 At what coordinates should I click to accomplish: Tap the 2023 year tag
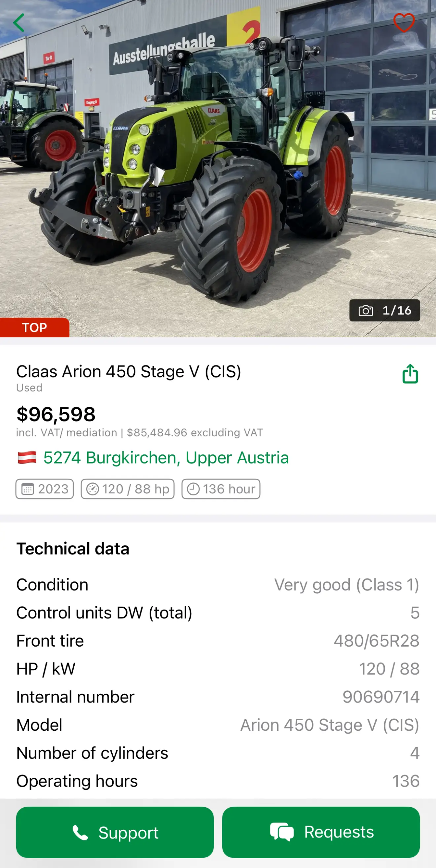45,489
